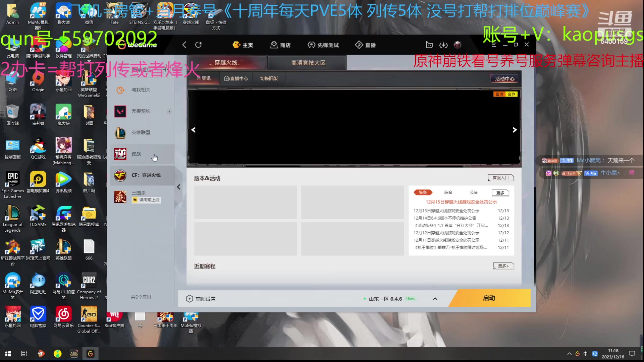Click 更多+ in 近期赛程 section
The width and height of the screenshot is (644, 362).
point(503,266)
